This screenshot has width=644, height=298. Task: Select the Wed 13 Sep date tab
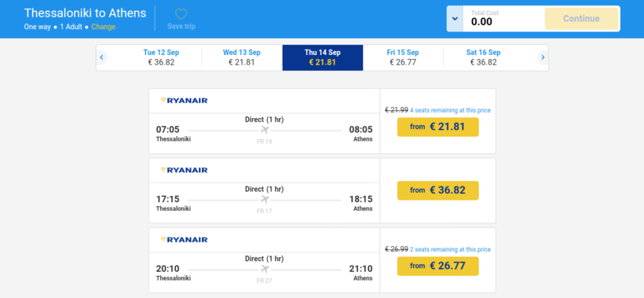click(242, 57)
